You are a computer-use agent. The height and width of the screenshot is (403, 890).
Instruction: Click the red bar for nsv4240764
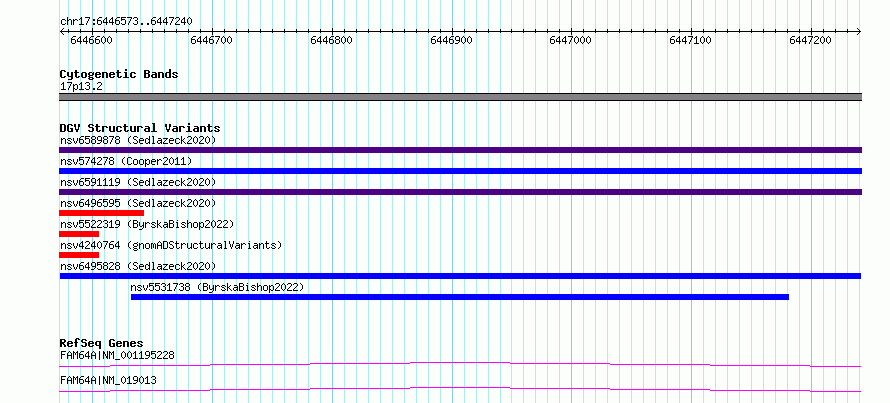click(79, 255)
